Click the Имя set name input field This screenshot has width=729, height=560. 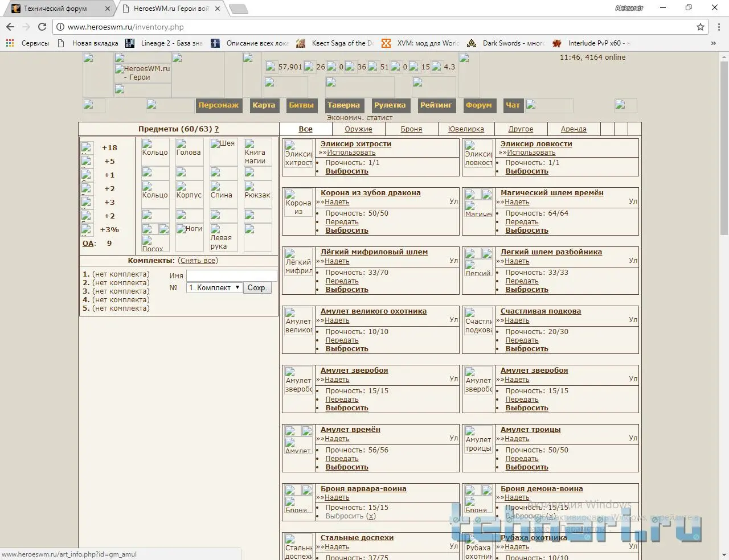point(231,275)
